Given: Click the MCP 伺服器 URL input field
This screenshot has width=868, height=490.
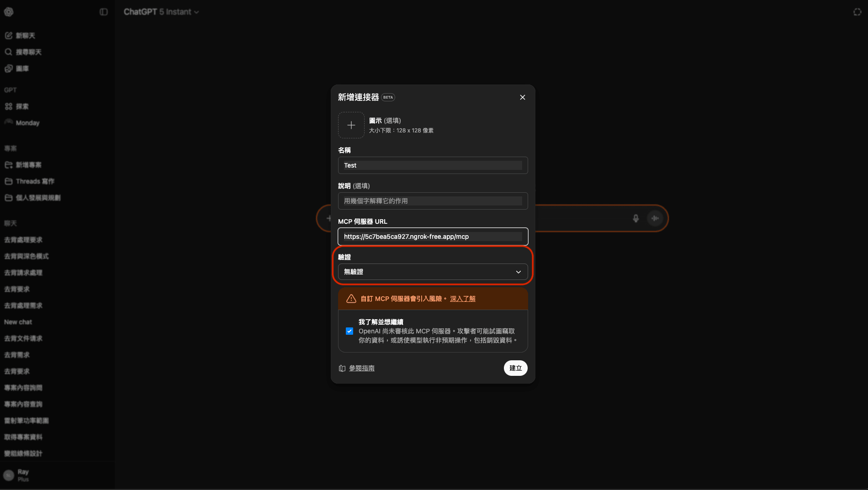Looking at the screenshot, I should coord(432,237).
